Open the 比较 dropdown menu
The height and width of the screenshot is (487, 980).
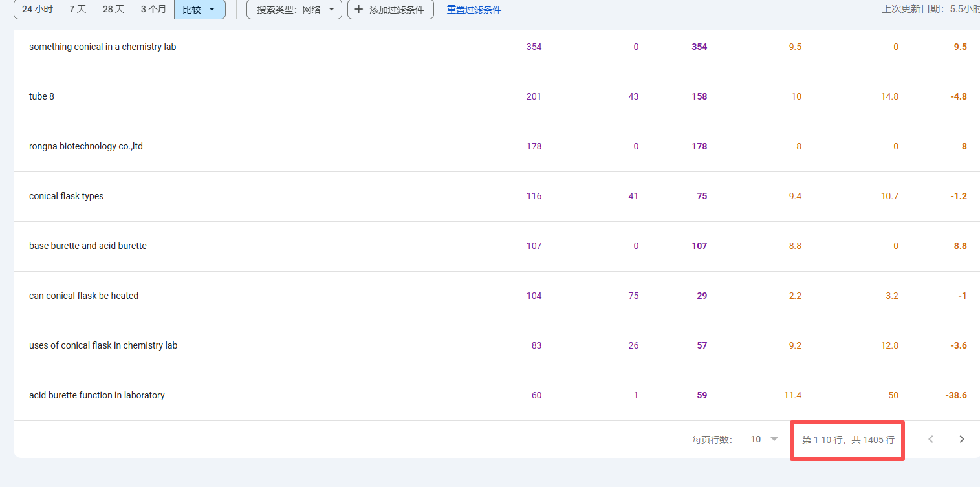(x=199, y=10)
